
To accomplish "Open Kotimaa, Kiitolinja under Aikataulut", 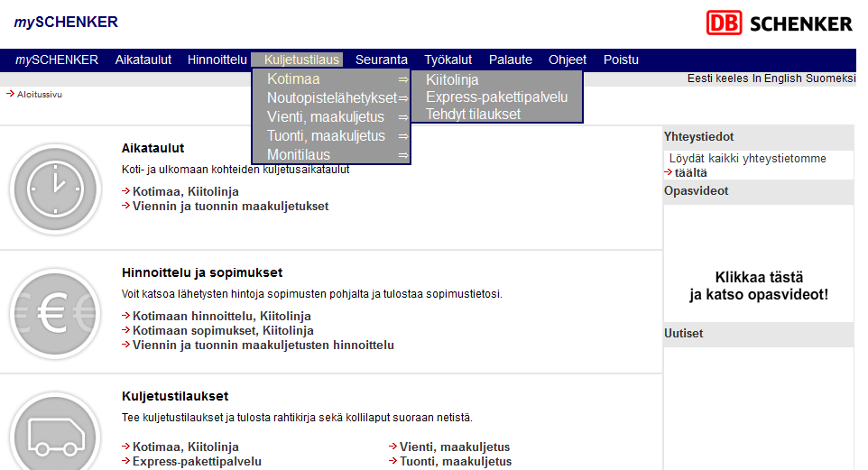I will pyautogui.click(x=186, y=191).
